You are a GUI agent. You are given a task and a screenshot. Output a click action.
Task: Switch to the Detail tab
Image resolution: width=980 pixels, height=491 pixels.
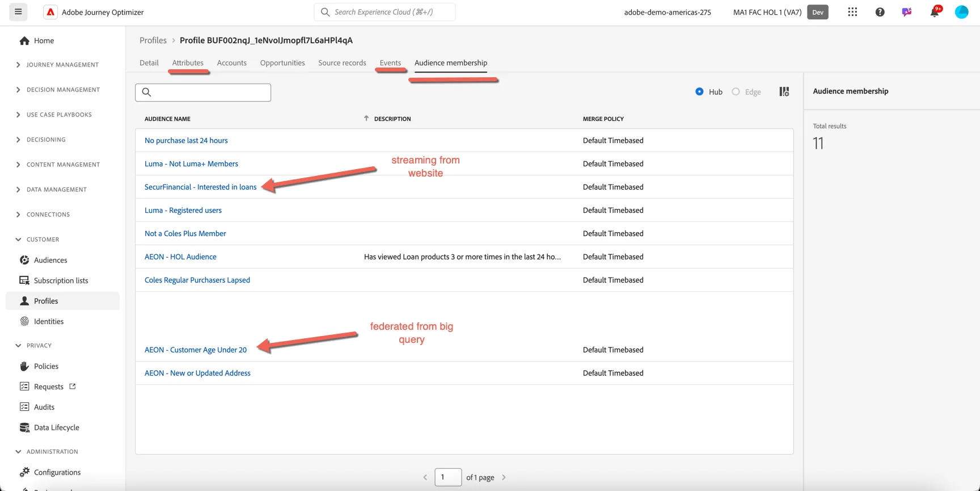149,63
